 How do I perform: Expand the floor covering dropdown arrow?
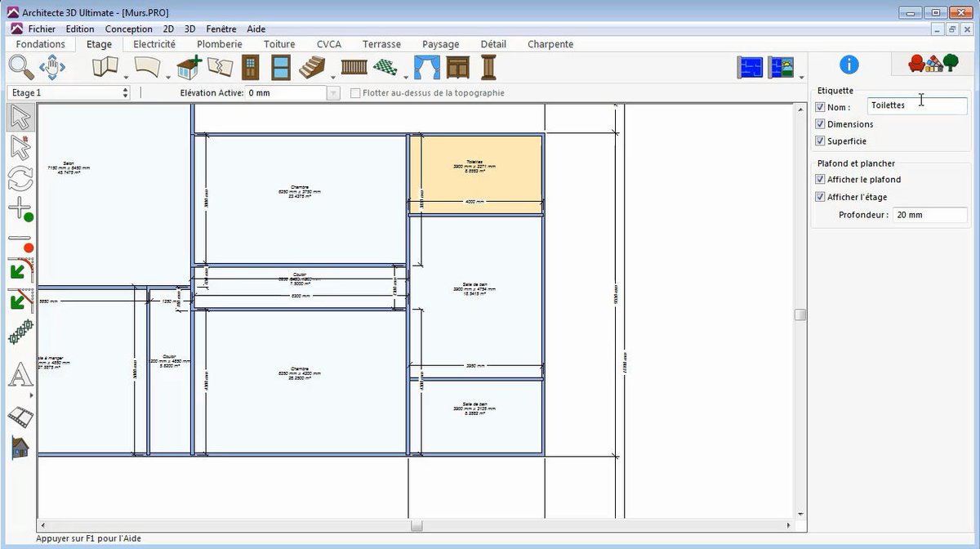pyautogui.click(x=405, y=77)
